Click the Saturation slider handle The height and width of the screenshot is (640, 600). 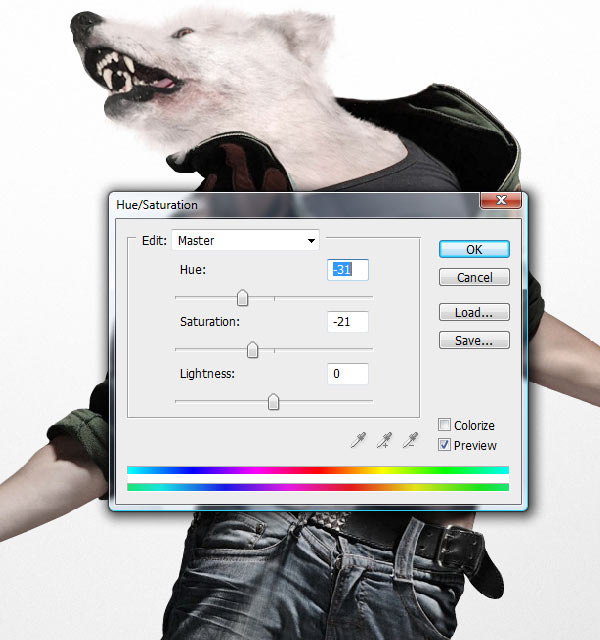pos(253,350)
